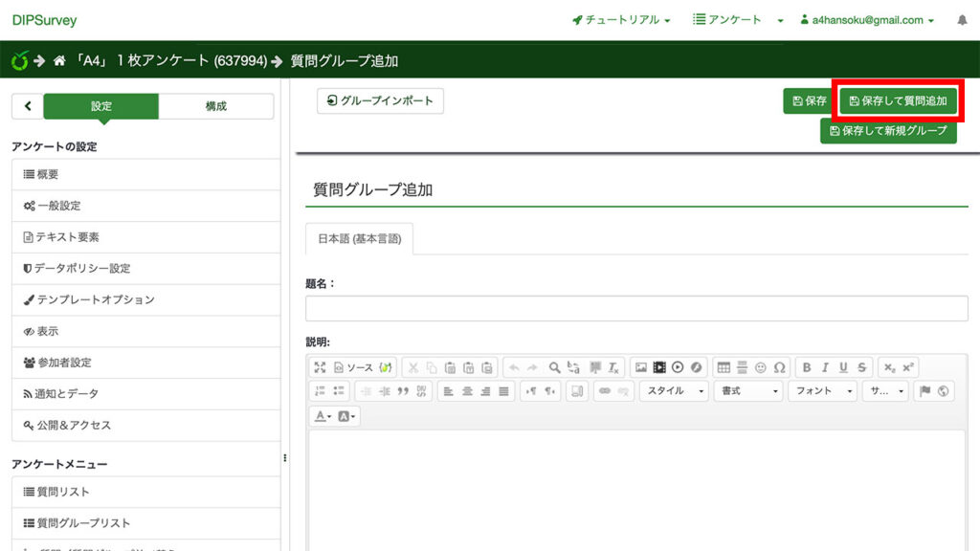
Task: Go to home icon in breadcrumb
Action: [59, 60]
